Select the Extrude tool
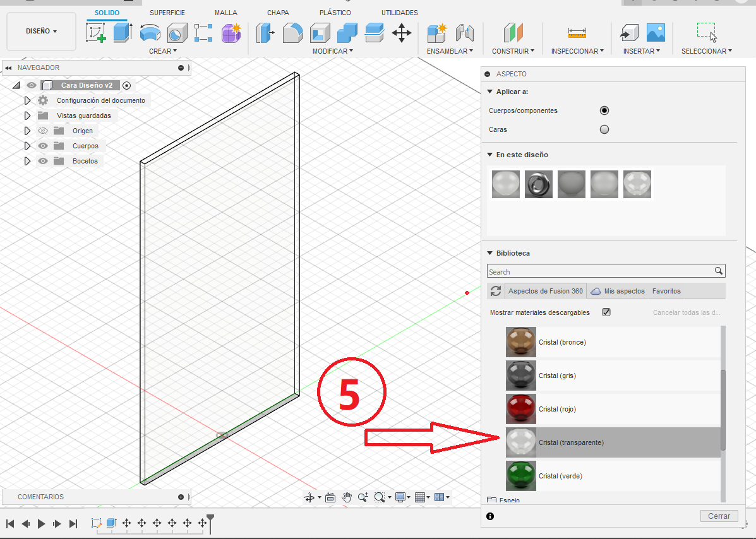The image size is (756, 539). 123,33
